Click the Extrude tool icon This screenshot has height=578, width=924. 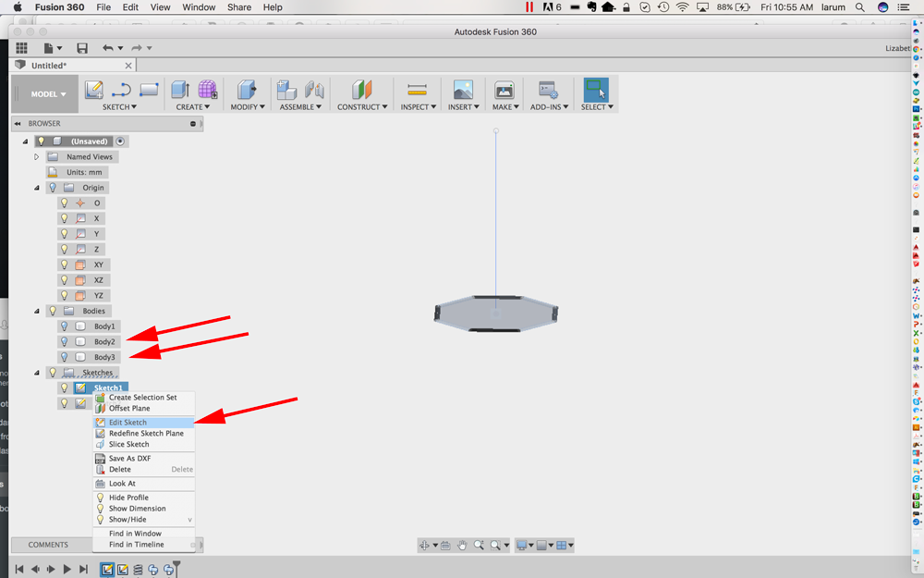[180, 90]
